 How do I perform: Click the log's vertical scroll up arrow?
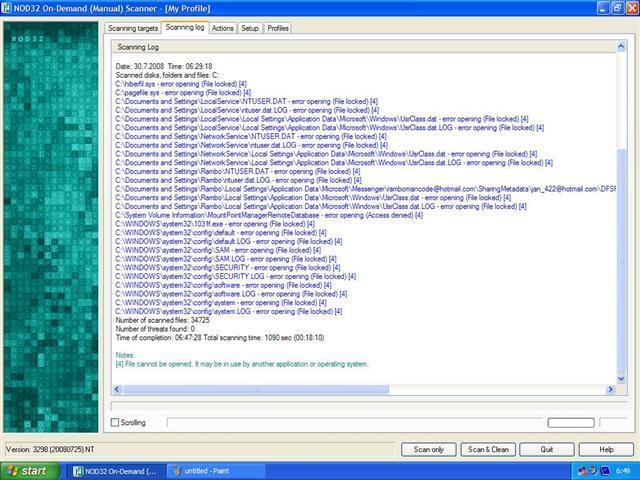pos(621,46)
